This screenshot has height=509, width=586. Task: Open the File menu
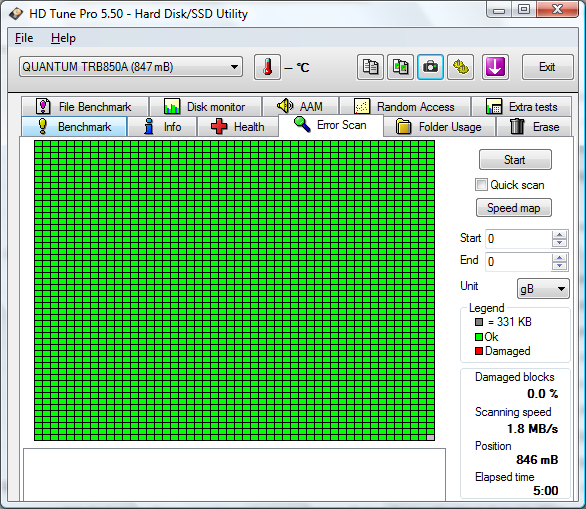[24, 38]
